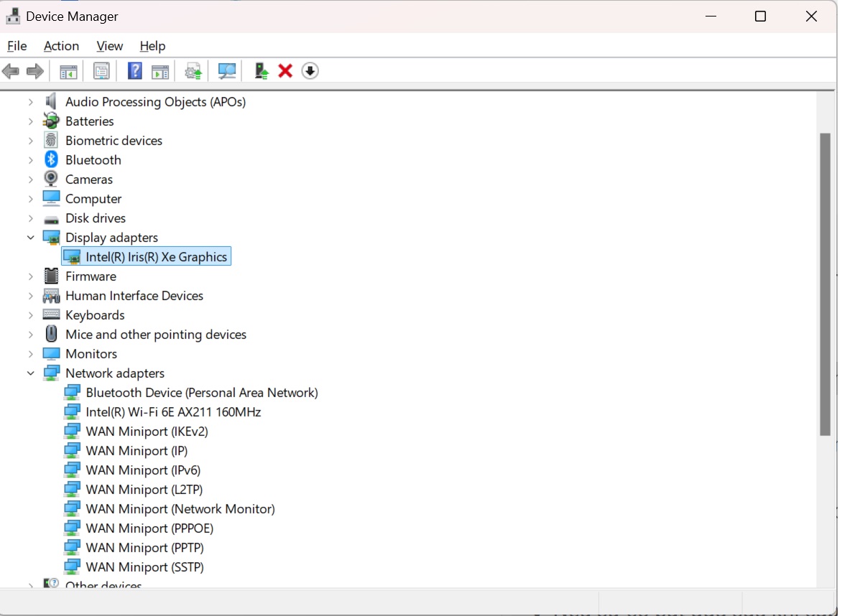
Task: Open the View menu
Action: [109, 46]
